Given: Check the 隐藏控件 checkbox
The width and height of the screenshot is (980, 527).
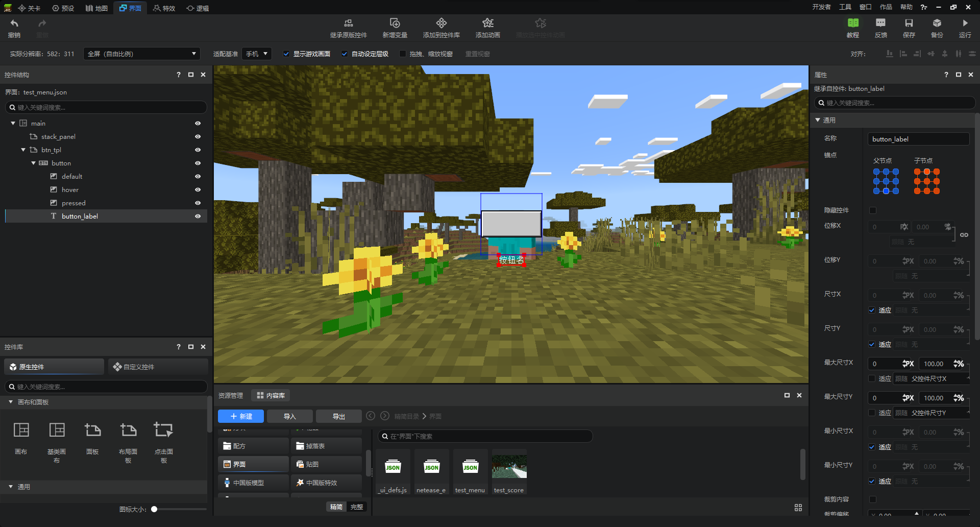Looking at the screenshot, I should [873, 210].
